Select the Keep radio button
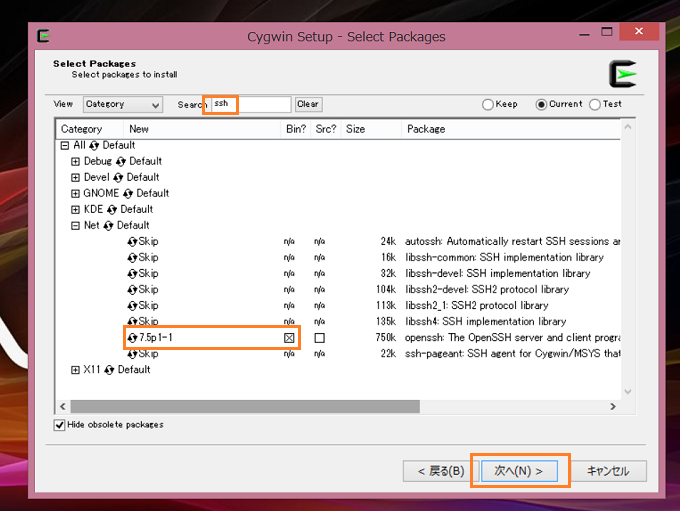 [x=488, y=104]
